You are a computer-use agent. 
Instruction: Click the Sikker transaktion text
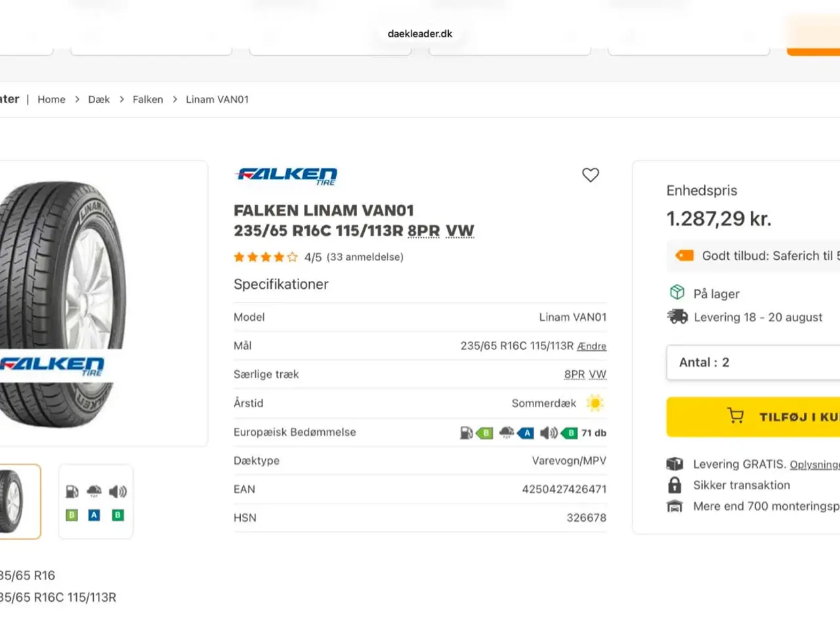point(742,485)
